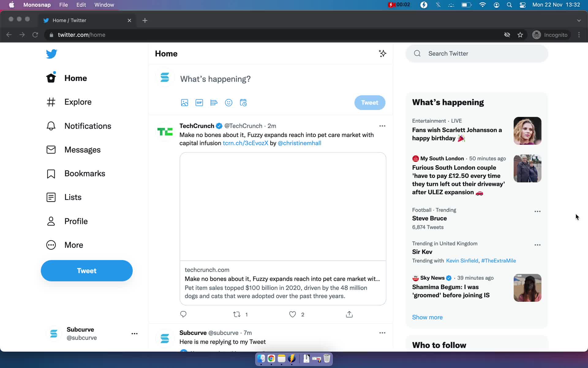Screen dimensions: 588x368
Task: Click the Subcurve avatar on the reply tweet
Action: [165, 338]
